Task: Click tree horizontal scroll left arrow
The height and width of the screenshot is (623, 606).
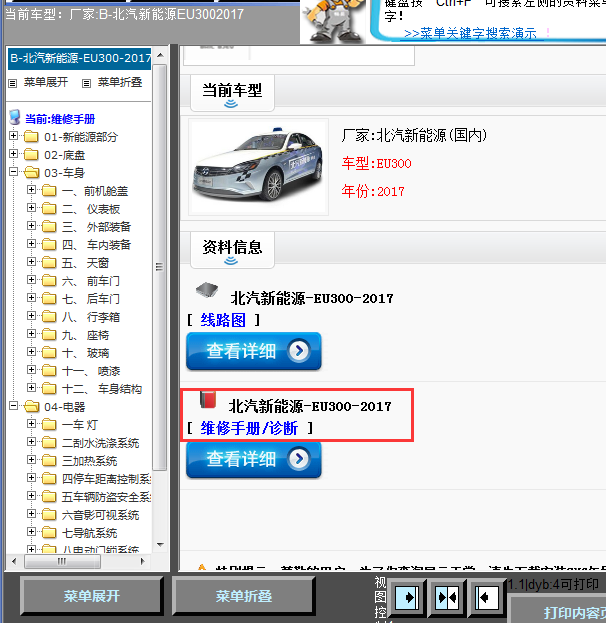Action: pos(15,561)
